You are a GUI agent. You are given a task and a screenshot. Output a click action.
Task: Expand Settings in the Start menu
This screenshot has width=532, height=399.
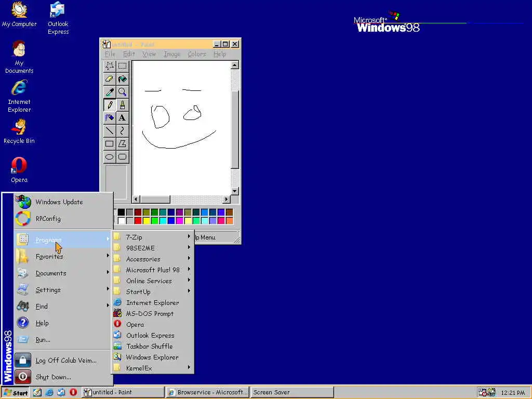pyautogui.click(x=63, y=290)
